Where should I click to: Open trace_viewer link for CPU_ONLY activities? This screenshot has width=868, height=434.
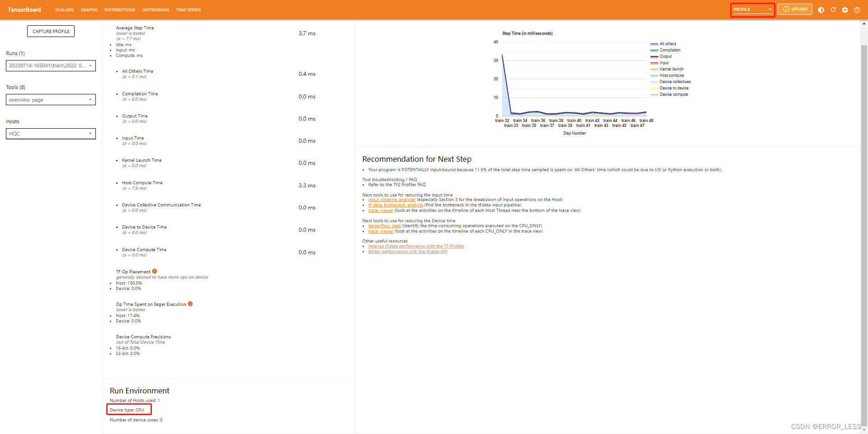pos(381,231)
